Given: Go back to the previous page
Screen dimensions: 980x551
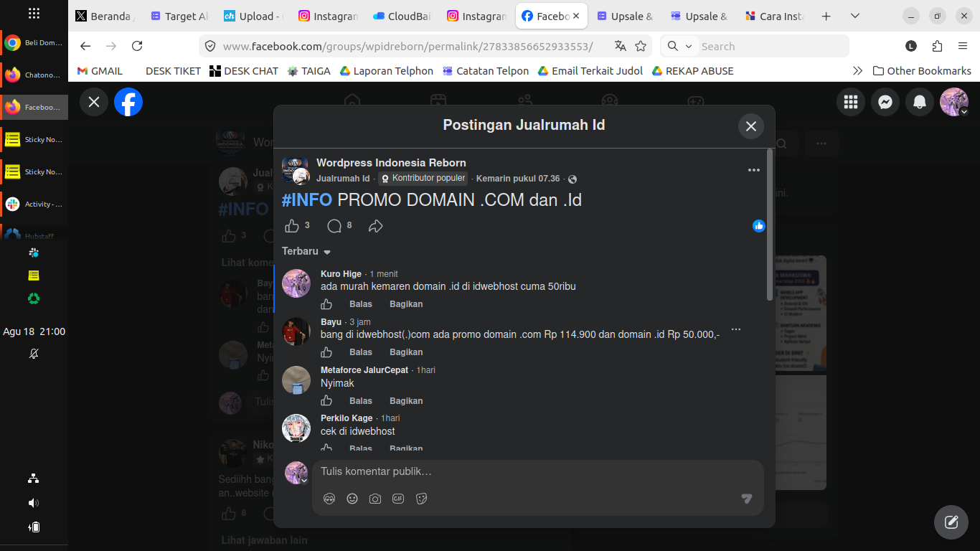Looking at the screenshot, I should coord(85,46).
